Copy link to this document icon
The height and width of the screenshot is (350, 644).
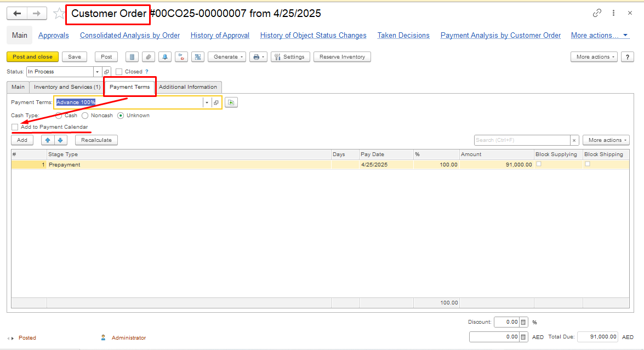point(597,13)
